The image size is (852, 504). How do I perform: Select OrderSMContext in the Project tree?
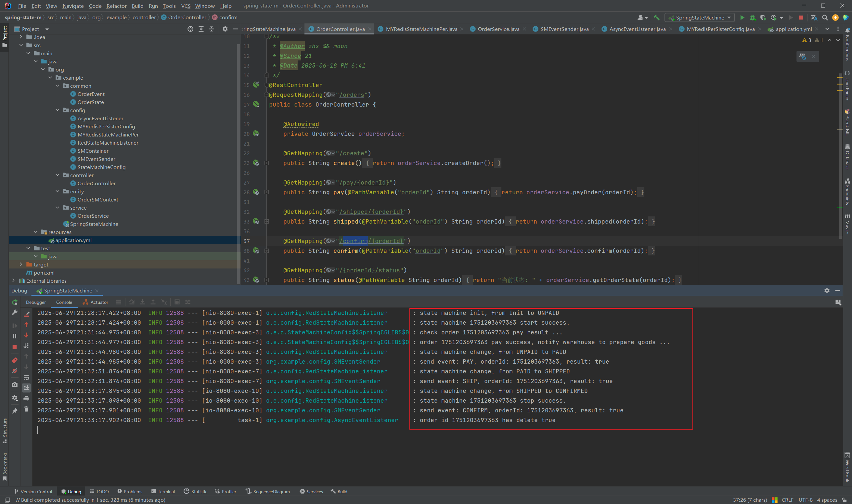[x=97, y=200]
